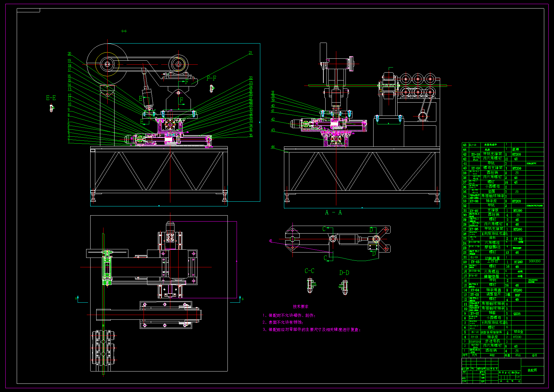554x392 pixels.
Task: Select requirement line 1 装配时不允许碰伤、刮伤
Action: [x=289, y=315]
